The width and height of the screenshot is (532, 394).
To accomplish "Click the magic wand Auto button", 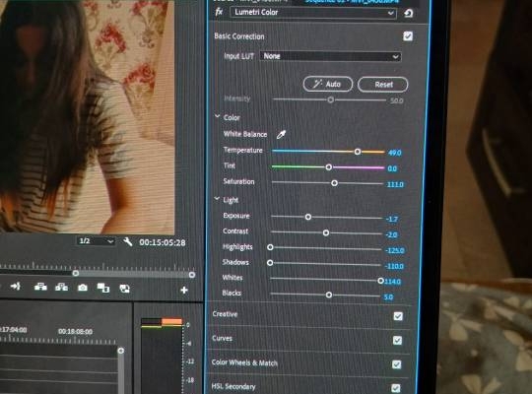I will 328,84.
